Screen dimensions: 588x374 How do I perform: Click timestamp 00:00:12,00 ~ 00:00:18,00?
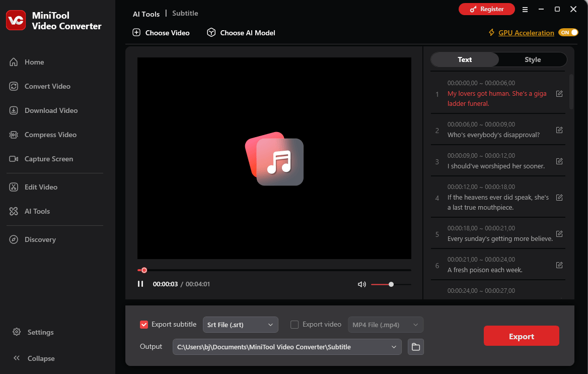point(481,186)
